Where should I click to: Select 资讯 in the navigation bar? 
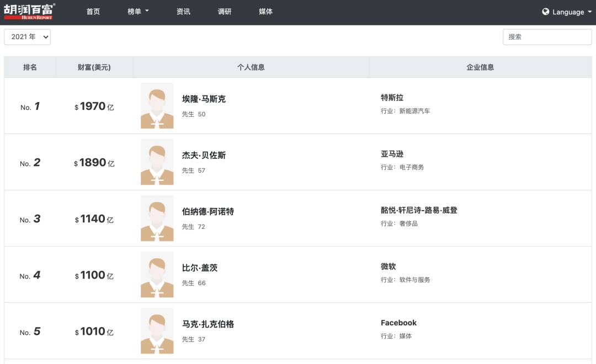click(x=182, y=12)
